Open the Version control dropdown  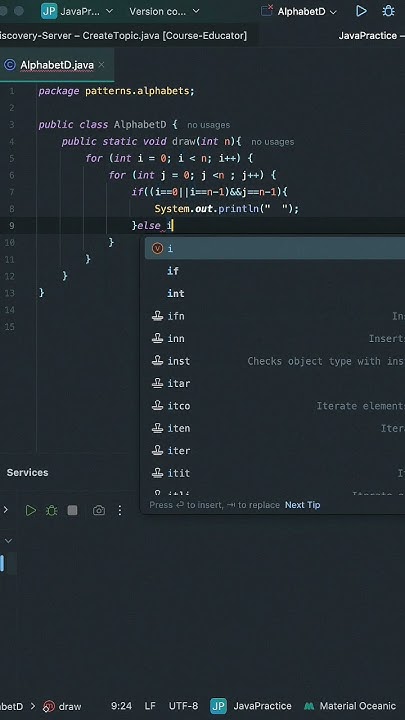164,11
